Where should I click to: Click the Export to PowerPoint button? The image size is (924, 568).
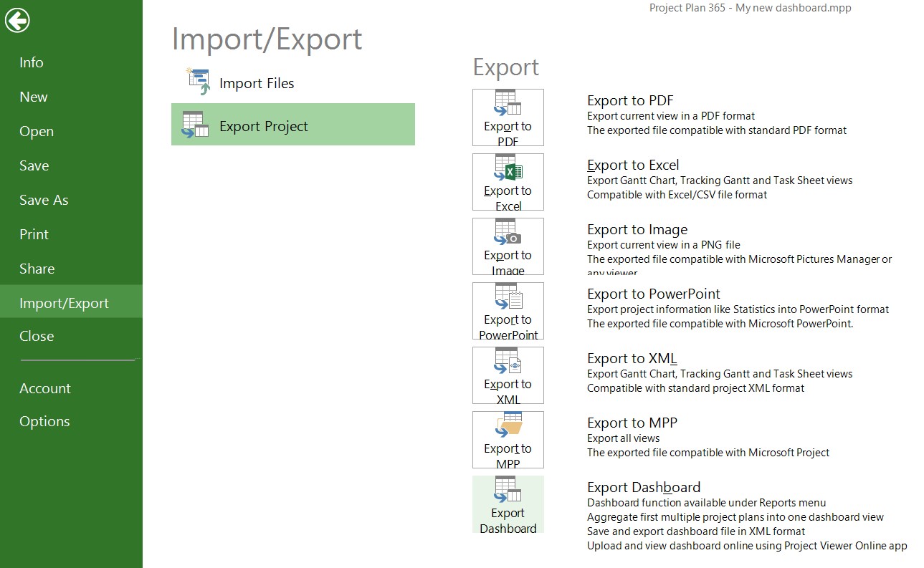508,311
